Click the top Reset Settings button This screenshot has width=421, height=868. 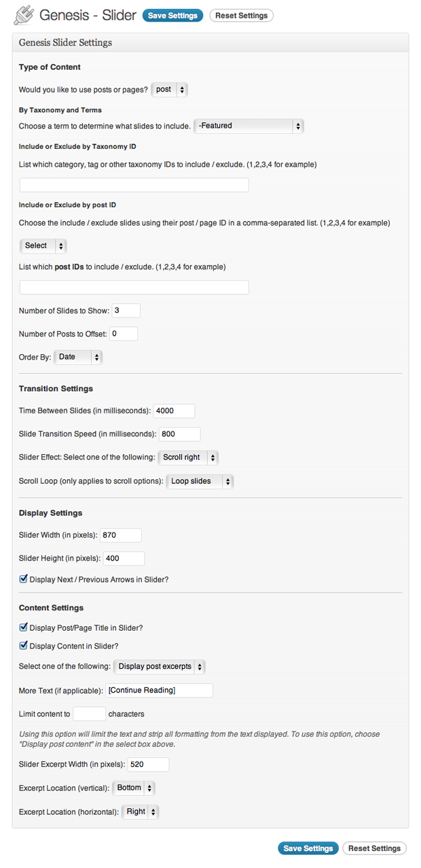[x=242, y=16]
